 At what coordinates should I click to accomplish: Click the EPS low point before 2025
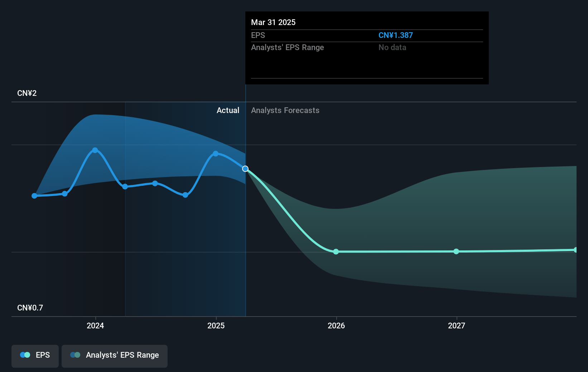[x=185, y=195]
